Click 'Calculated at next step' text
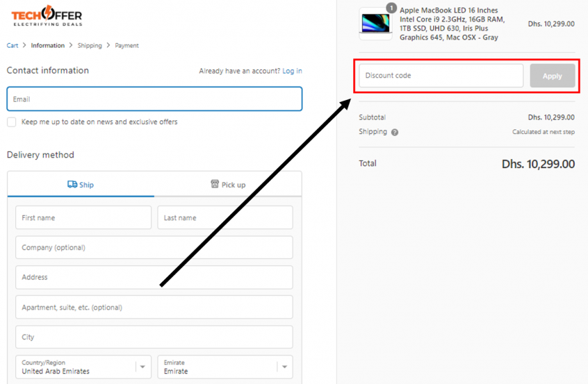The width and height of the screenshot is (588, 384). pyautogui.click(x=544, y=132)
